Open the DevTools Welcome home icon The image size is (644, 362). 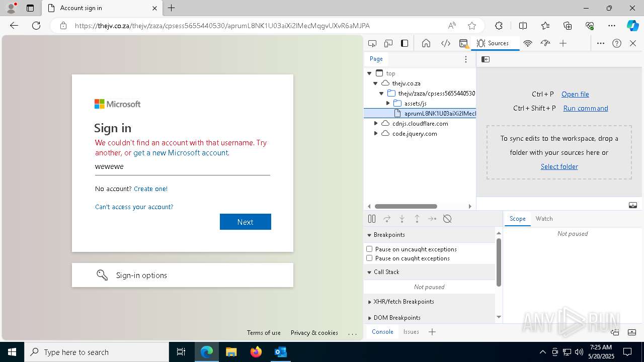(x=426, y=43)
